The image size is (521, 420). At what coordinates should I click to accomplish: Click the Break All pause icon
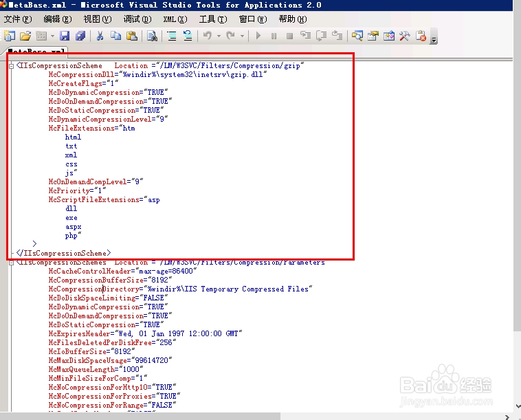tap(274, 36)
